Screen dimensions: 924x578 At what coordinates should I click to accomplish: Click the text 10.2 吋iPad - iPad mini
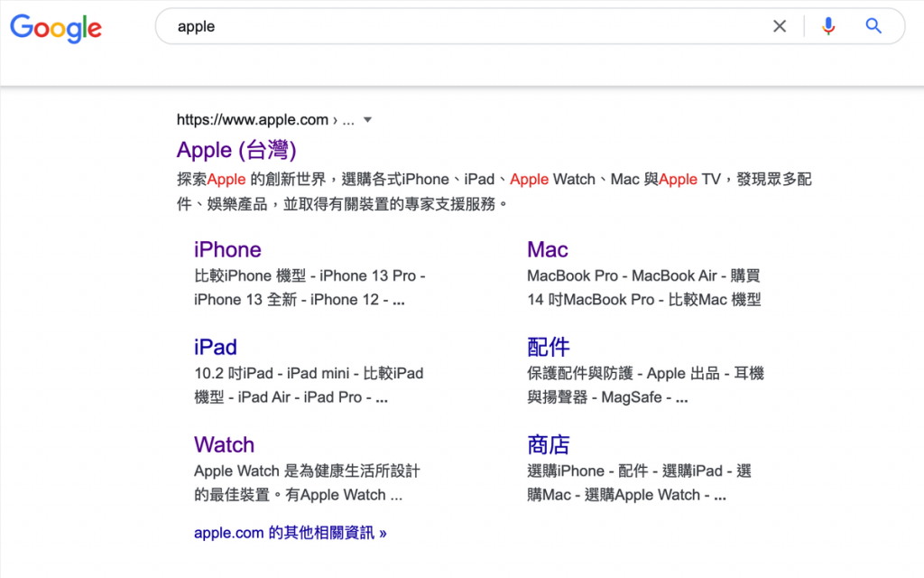(273, 373)
